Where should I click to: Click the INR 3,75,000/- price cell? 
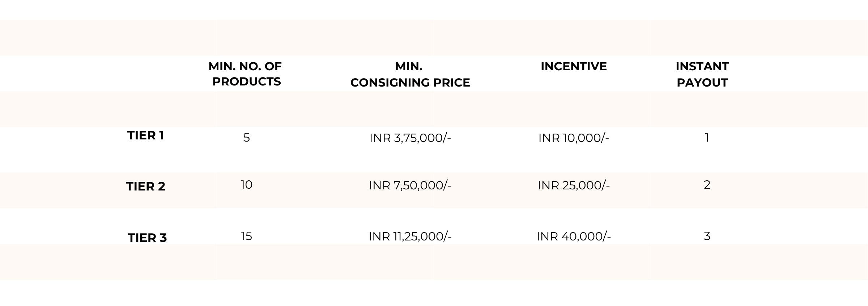pos(410,138)
